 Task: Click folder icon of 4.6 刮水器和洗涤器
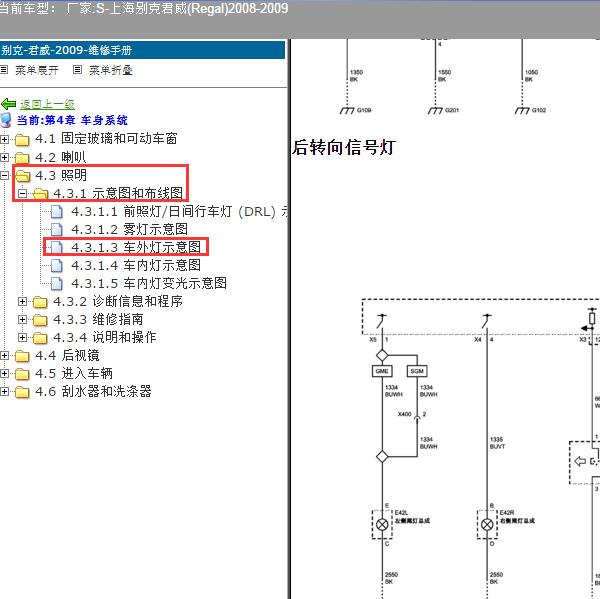point(22,392)
